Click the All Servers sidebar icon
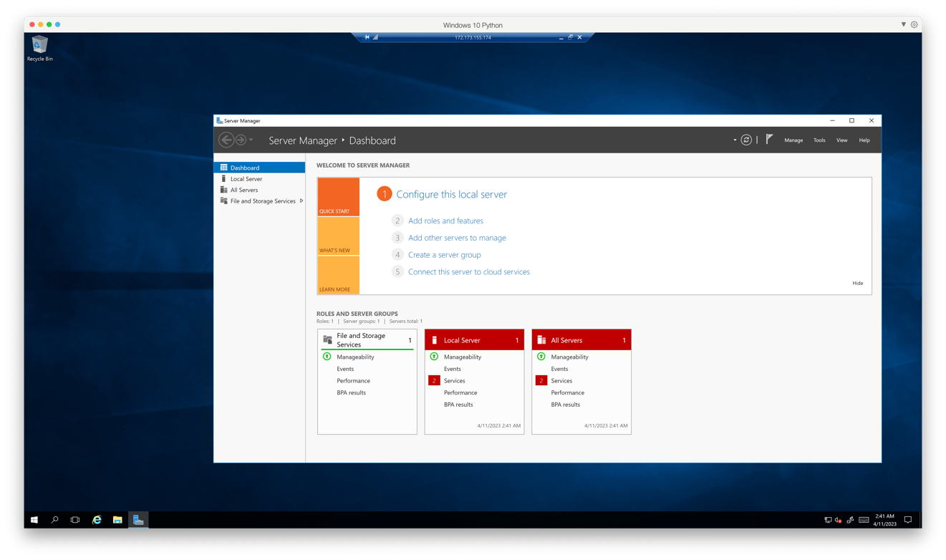946x560 pixels. click(223, 190)
